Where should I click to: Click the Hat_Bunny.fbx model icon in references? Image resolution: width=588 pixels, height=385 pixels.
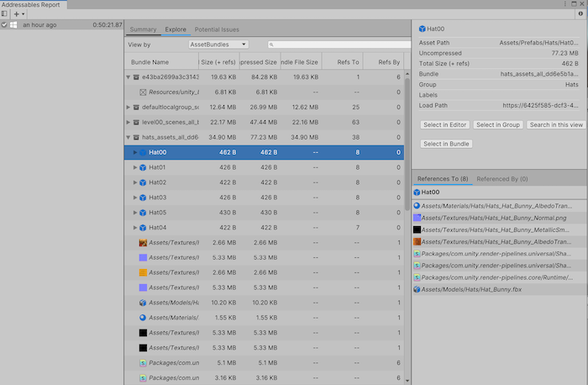tap(417, 288)
